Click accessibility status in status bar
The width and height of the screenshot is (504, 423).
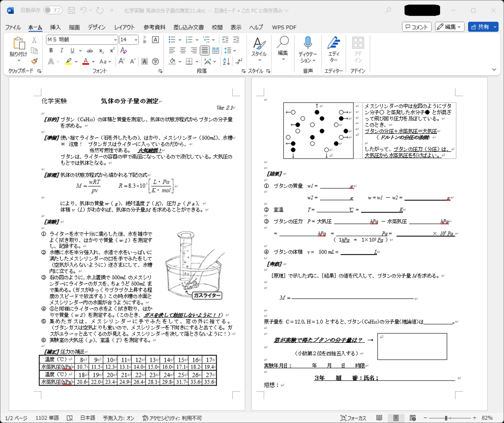172,418
